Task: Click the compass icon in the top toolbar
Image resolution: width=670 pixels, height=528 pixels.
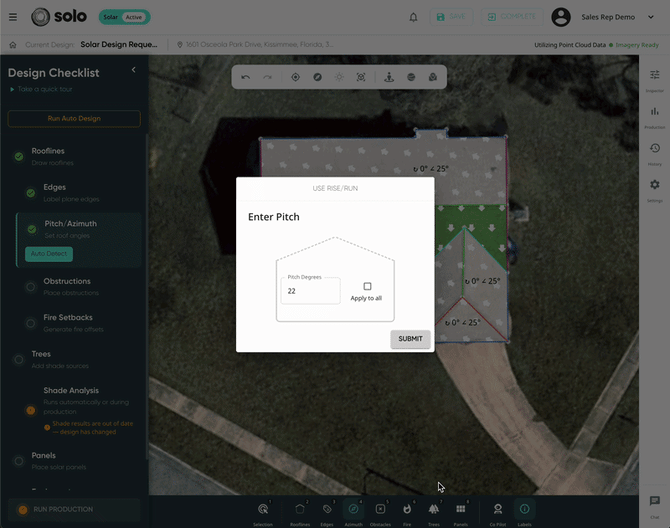Action: tap(317, 77)
